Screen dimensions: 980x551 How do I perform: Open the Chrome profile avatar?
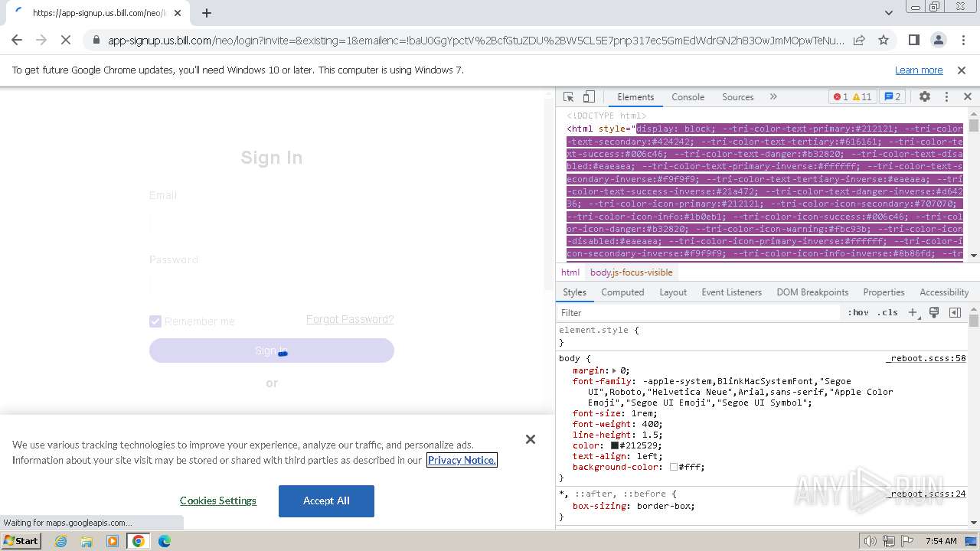(x=938, y=40)
